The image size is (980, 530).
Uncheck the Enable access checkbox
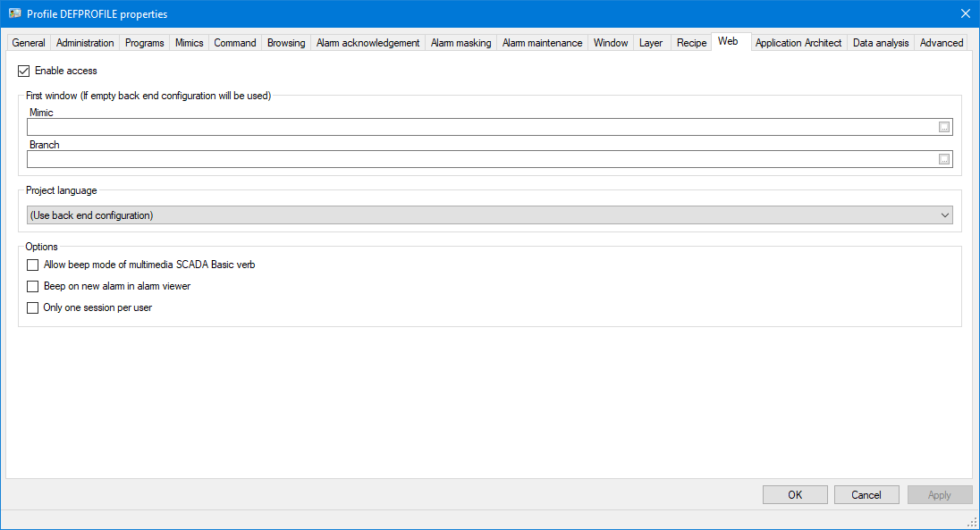pyautogui.click(x=24, y=71)
